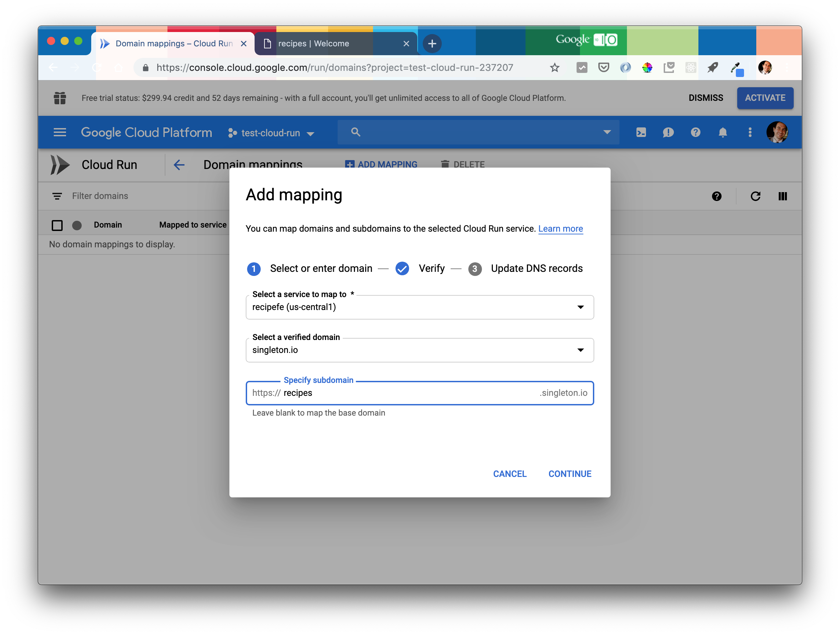
Task: Click the Cloud Run navigation icon
Action: click(61, 165)
